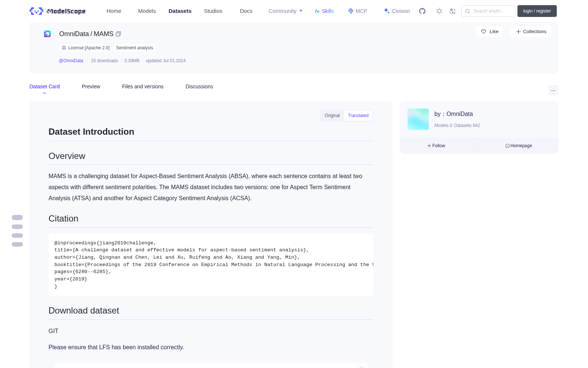Image resolution: width=588 pixels, height=368 pixels.
Task: Go to the Home page
Action: pyautogui.click(x=114, y=11)
